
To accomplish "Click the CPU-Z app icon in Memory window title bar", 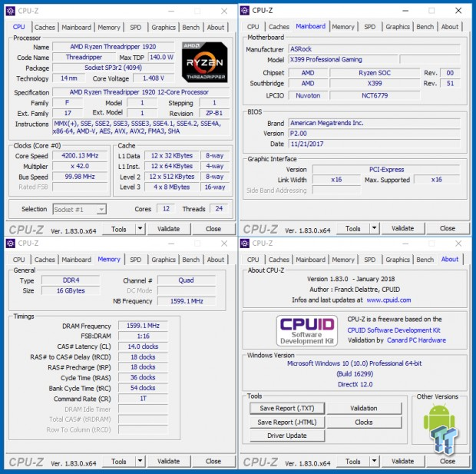I will point(10,244).
